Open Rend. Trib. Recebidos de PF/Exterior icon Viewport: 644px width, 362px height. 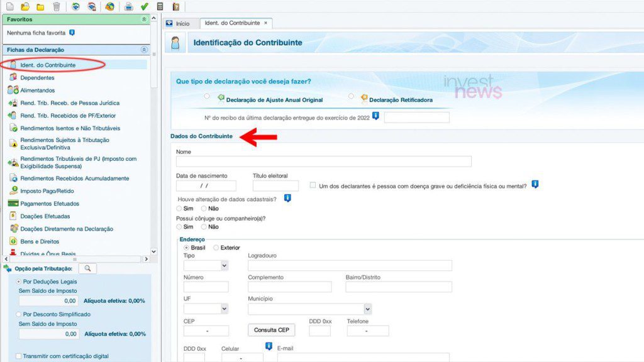pyautogui.click(x=13, y=116)
